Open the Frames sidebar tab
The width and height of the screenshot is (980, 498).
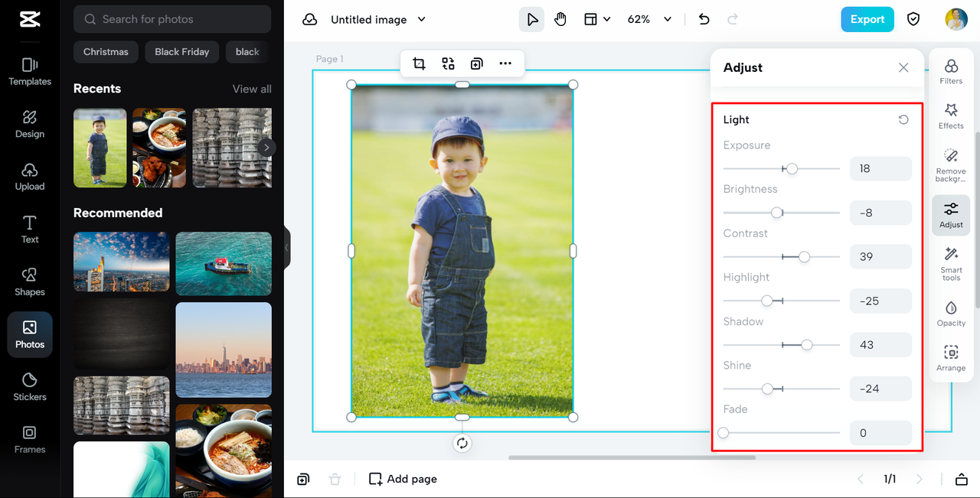(x=30, y=440)
